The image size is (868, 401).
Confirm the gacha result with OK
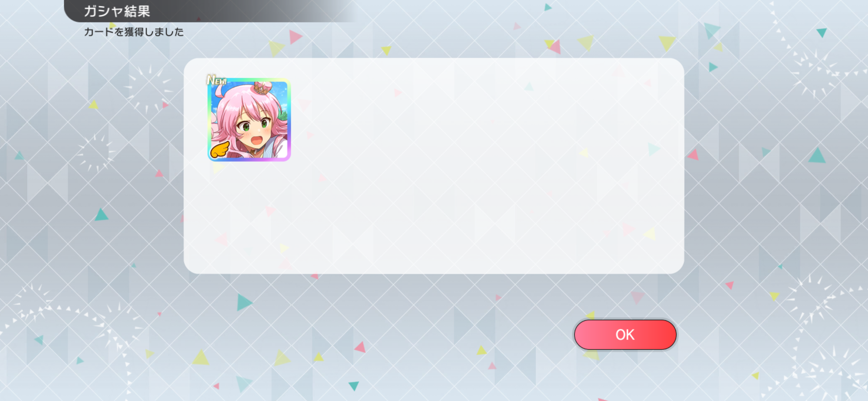pyautogui.click(x=625, y=335)
